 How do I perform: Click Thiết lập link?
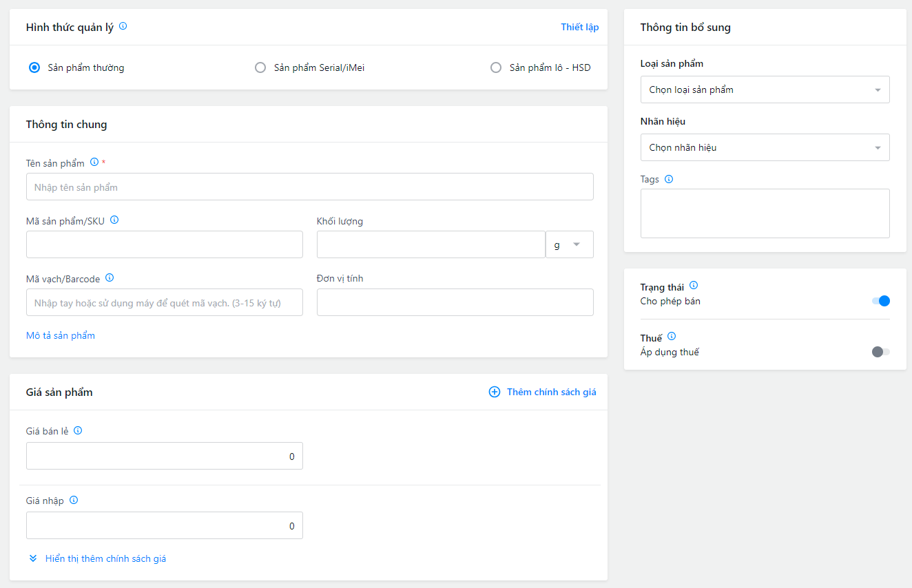point(579,27)
